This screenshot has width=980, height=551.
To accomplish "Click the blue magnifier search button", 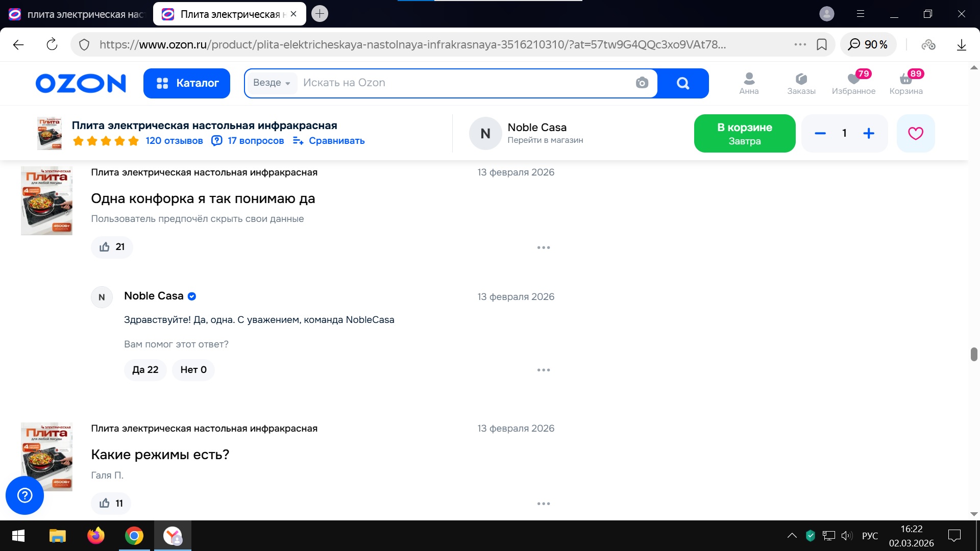I will point(682,83).
